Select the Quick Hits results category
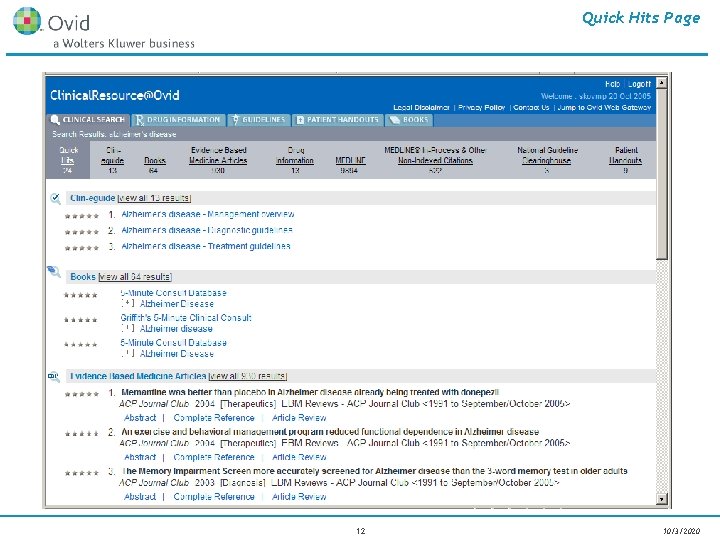720x540 pixels. click(x=68, y=160)
